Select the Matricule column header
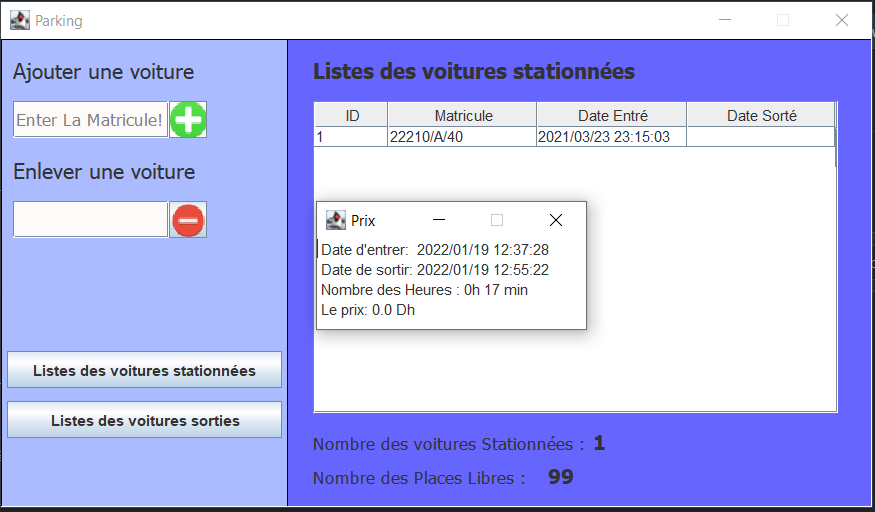875x512 pixels. click(x=463, y=115)
